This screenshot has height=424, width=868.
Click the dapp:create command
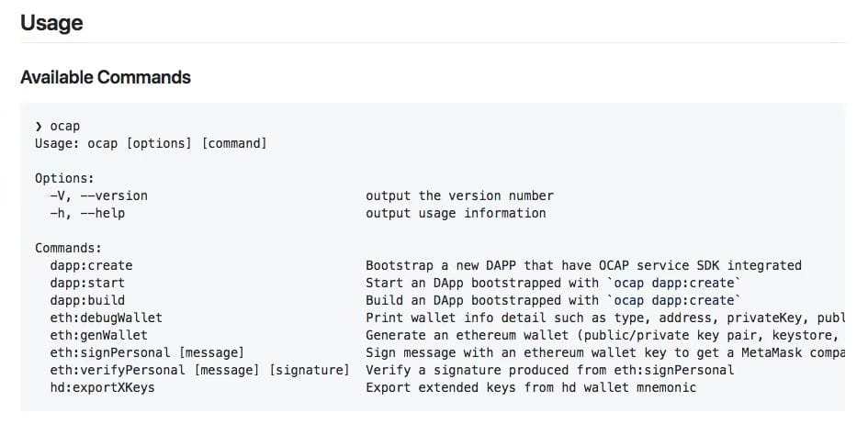tap(91, 265)
